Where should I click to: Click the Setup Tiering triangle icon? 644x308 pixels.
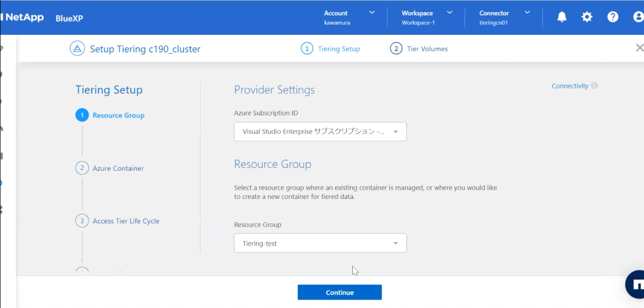[x=77, y=49]
